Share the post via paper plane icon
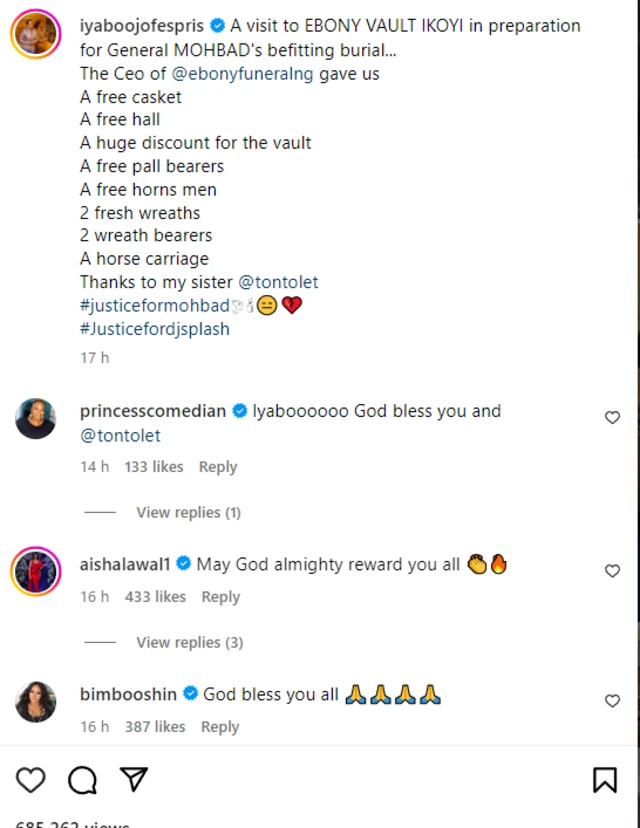This screenshot has width=640, height=828. click(x=134, y=780)
